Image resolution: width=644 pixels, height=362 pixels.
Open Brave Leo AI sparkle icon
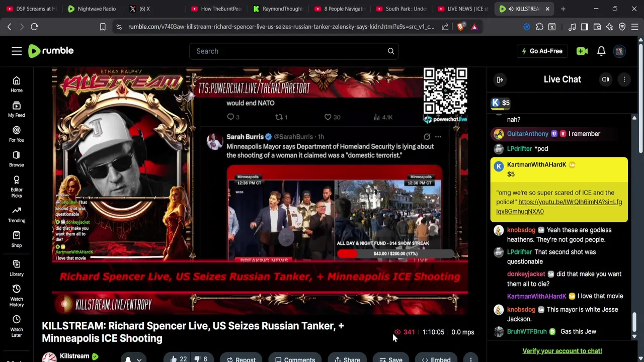tap(609, 27)
